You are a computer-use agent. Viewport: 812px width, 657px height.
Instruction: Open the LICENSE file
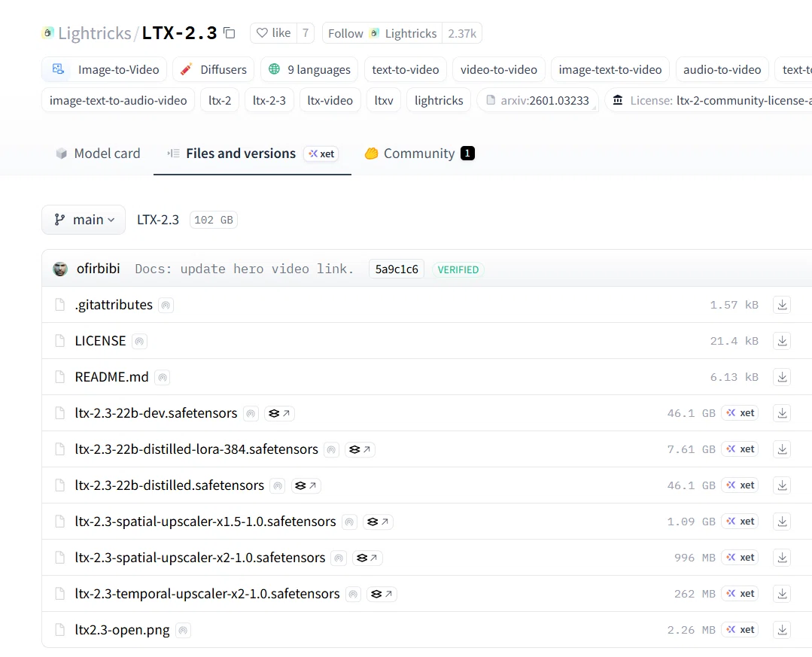[100, 341]
